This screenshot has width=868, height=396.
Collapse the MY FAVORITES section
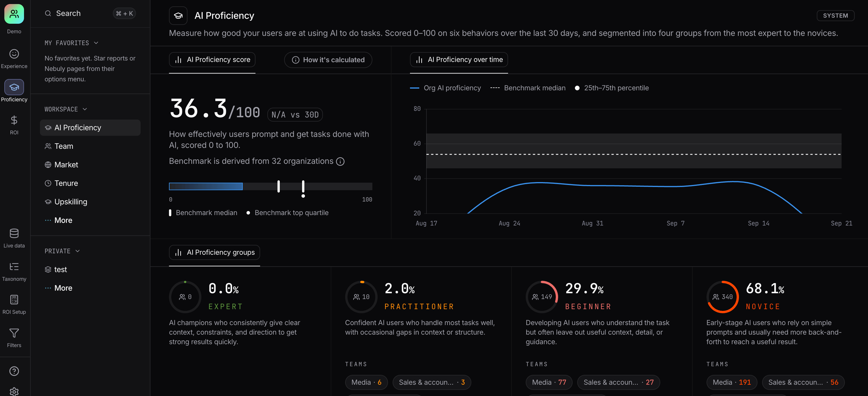71,43
